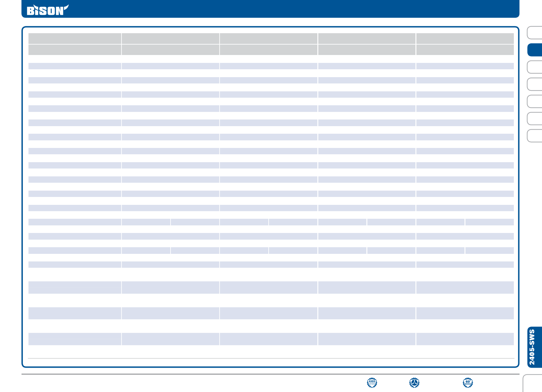
Task: Click the outlined tab at the bottom right corner
Action: click(x=533, y=383)
